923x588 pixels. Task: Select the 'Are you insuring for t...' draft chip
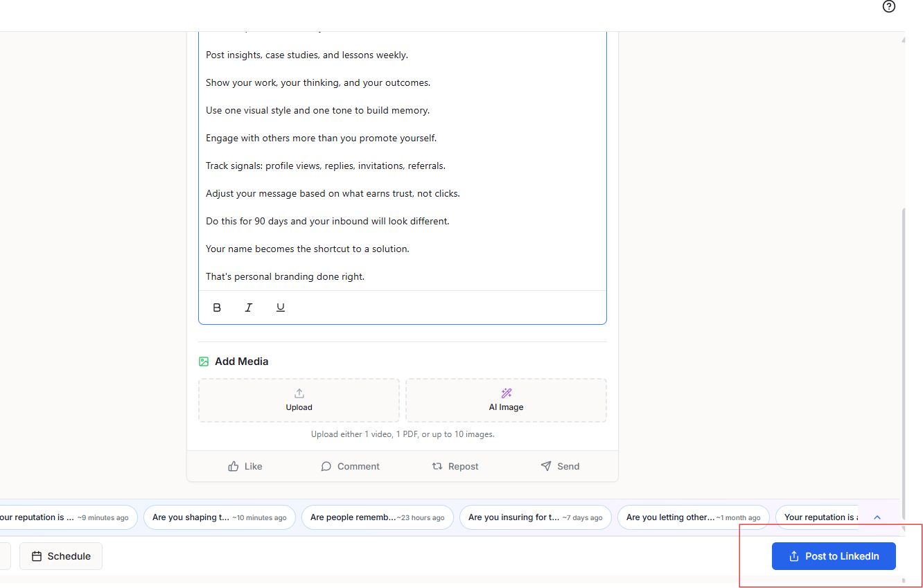(536, 517)
